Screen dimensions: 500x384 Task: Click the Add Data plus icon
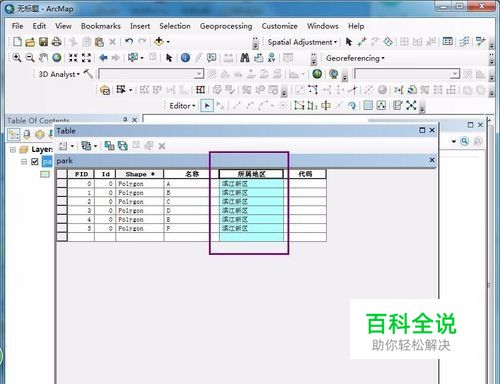click(159, 41)
